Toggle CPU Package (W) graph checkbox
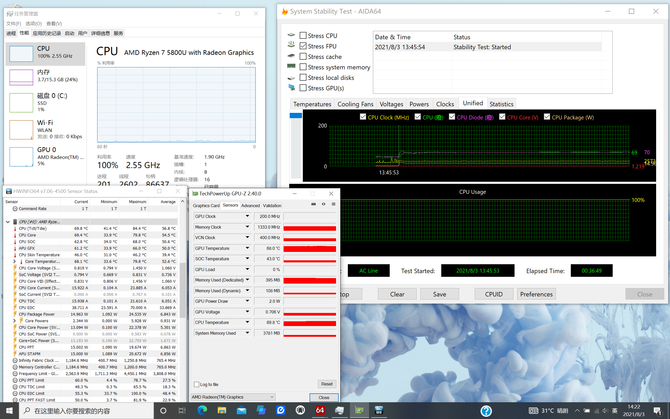This screenshot has width=670, height=419. pyautogui.click(x=547, y=117)
